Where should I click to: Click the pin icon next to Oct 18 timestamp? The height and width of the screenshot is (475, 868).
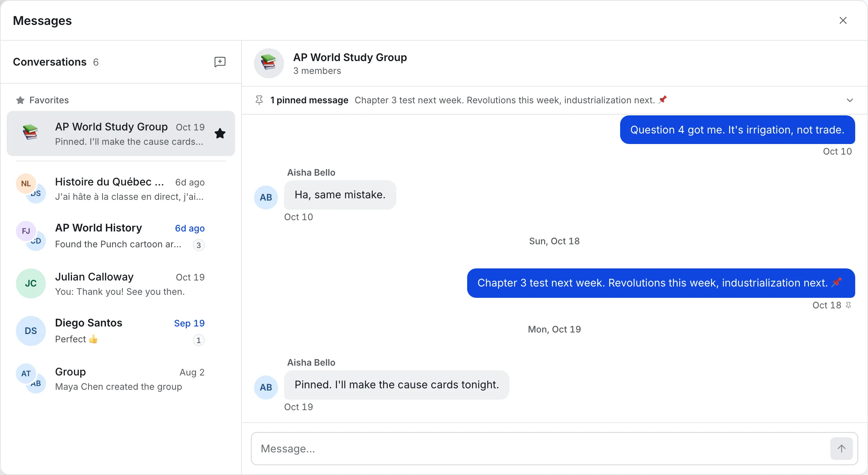point(848,305)
